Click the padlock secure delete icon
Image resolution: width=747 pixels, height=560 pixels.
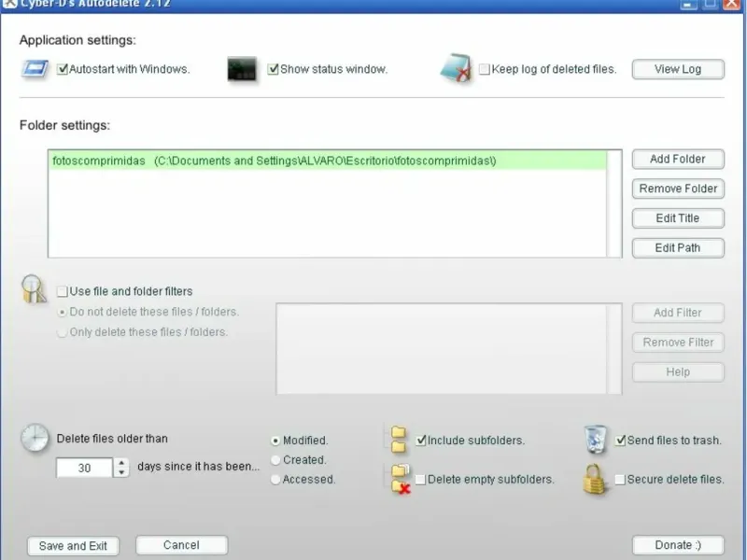(x=595, y=479)
